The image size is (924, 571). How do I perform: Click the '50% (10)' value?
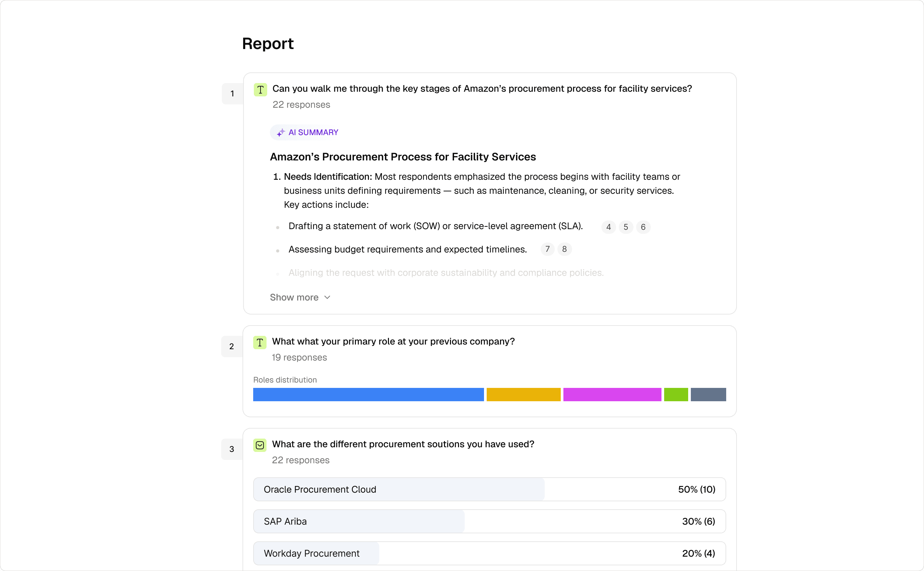(697, 489)
